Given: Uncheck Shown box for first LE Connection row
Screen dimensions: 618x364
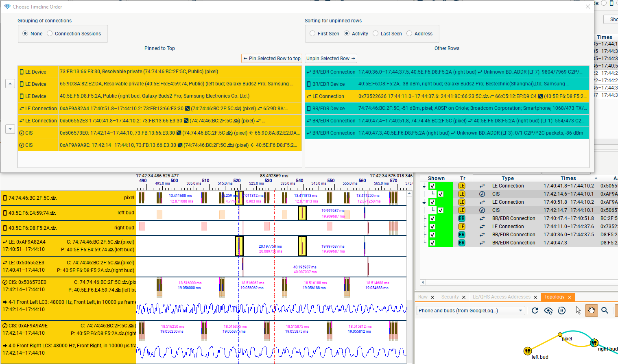Looking at the screenshot, I should [x=432, y=186].
